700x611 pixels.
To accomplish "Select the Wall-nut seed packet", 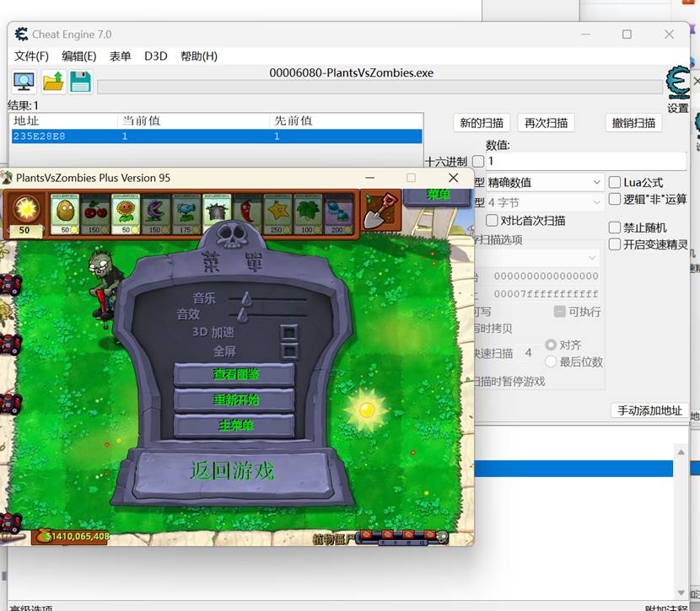I will click(x=65, y=214).
